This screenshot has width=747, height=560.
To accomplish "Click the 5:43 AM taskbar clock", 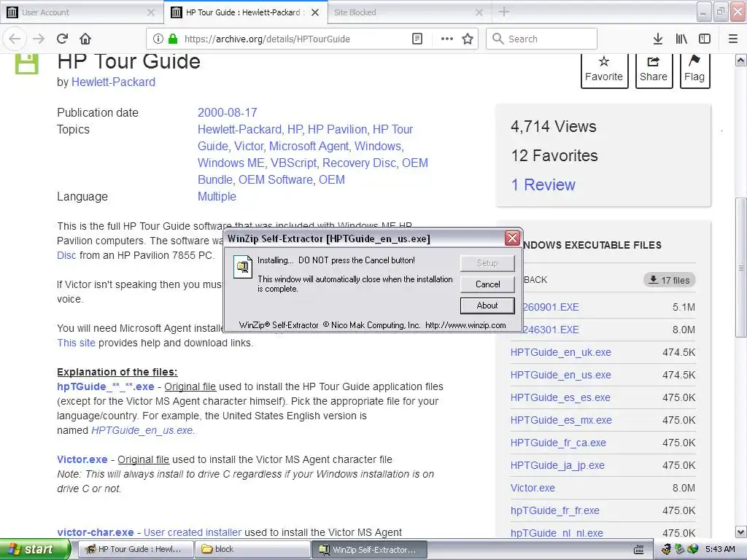I will click(720, 549).
